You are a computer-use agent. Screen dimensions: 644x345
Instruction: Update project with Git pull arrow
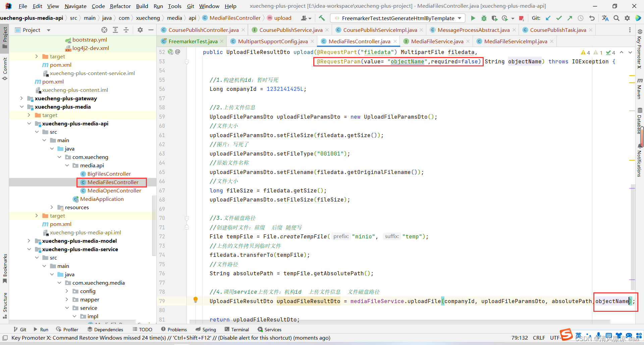coord(548,18)
